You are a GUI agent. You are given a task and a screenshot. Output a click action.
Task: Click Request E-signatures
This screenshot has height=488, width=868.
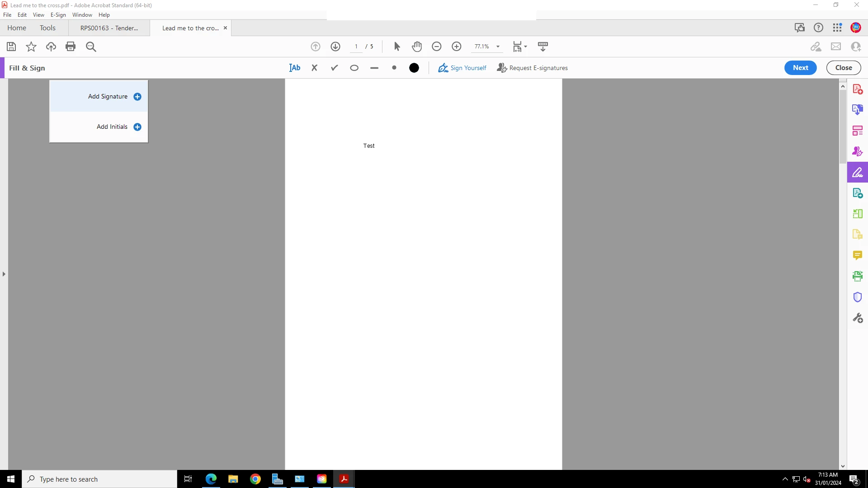click(533, 68)
